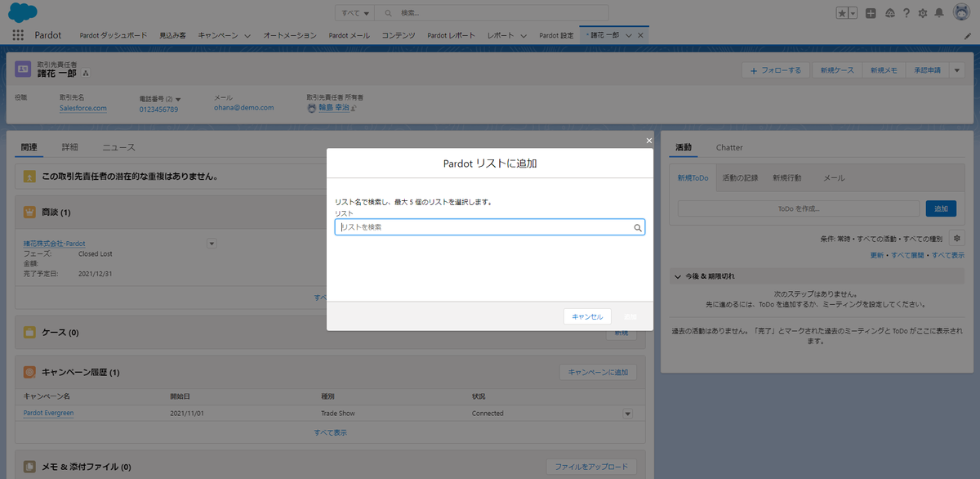Viewport: 980px width, 479px height.
Task: Open the Salesforce.com account link
Action: [x=83, y=108]
